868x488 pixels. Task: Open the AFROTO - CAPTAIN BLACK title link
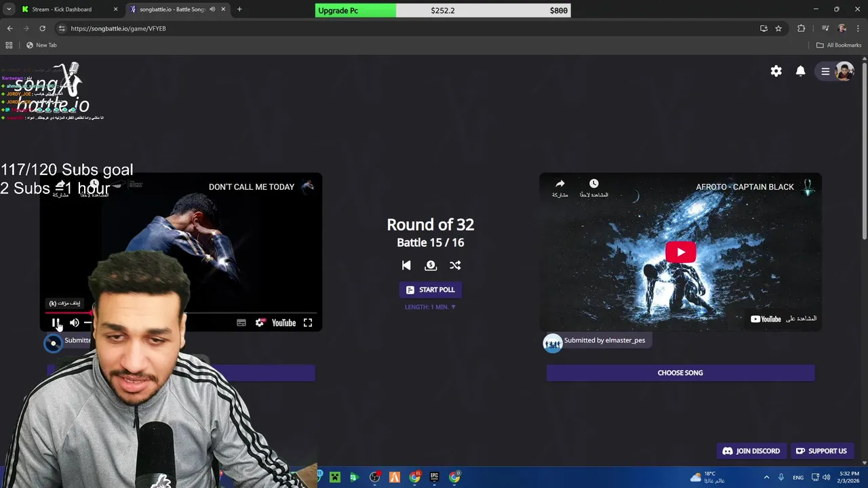[x=745, y=187]
